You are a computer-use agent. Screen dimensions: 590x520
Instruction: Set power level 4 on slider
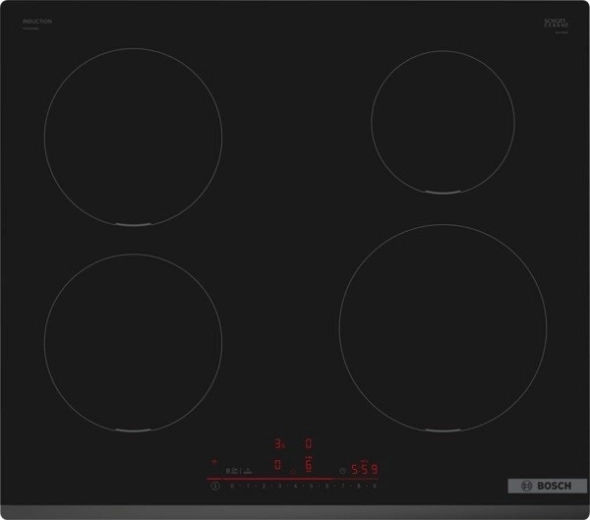pos(295,486)
